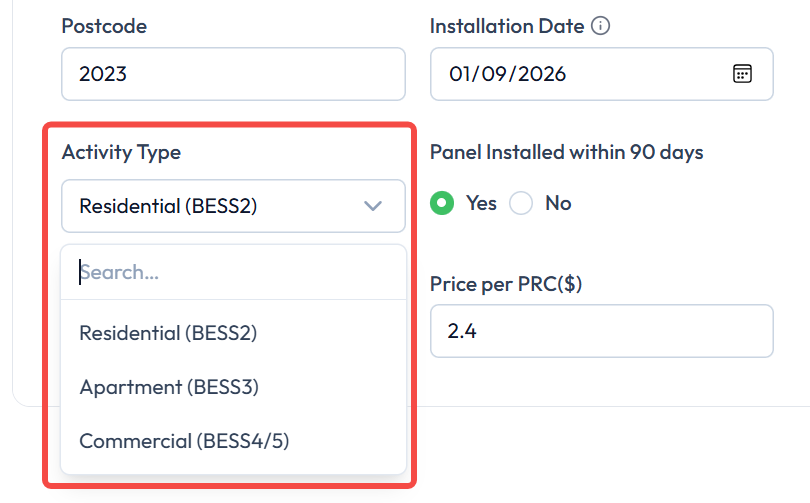Select the No radio button
Screen dimensions: 810x503
point(521,203)
